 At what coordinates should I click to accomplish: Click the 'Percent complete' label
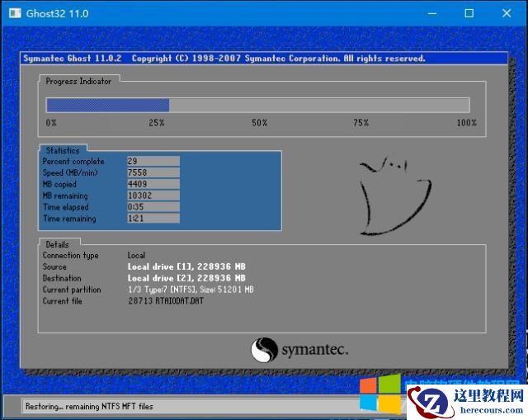(73, 162)
